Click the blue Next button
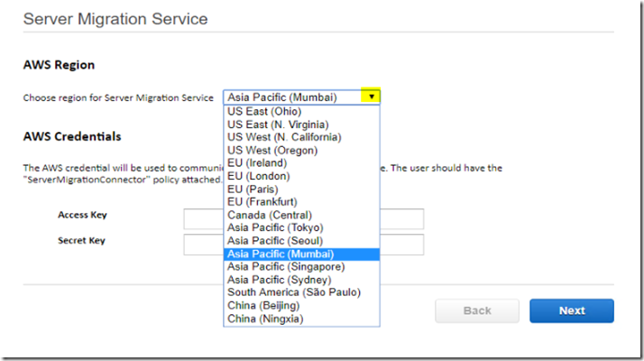This screenshot has width=644, height=361. pos(572,310)
